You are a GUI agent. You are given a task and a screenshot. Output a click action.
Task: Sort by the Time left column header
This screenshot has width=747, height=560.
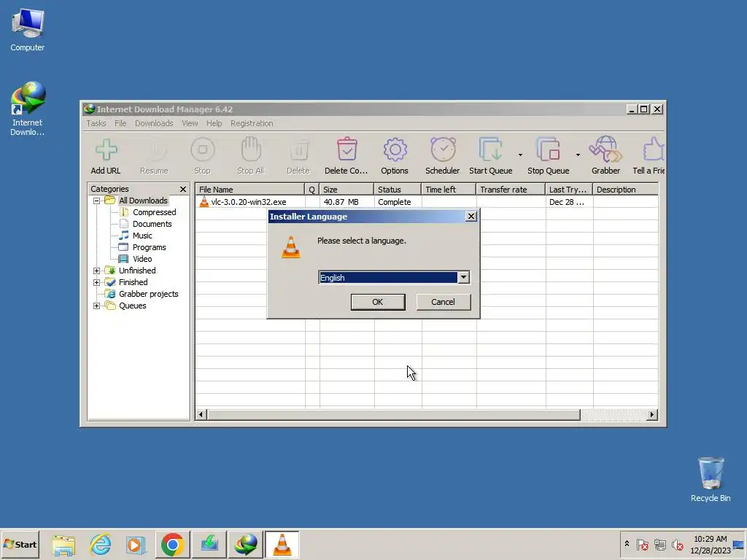(449, 190)
